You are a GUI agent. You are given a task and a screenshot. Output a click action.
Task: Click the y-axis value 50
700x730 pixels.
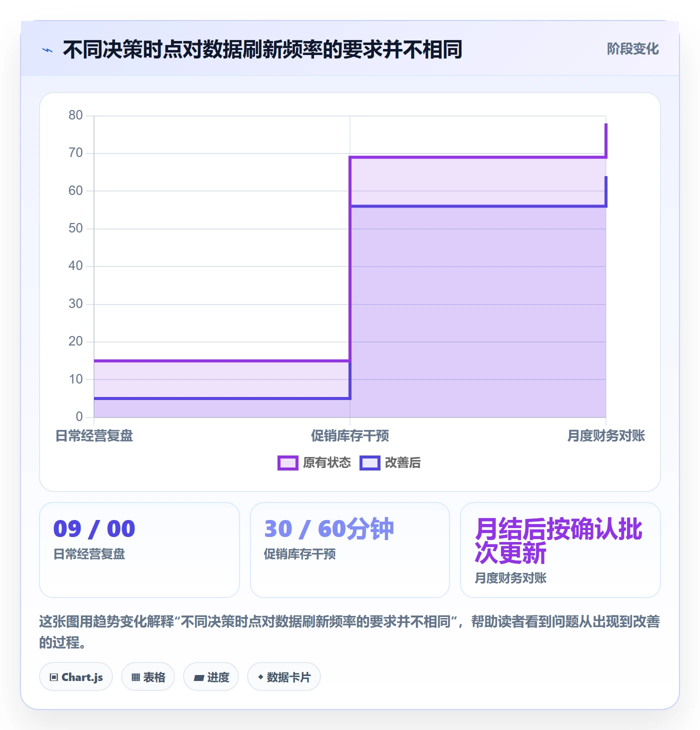point(75,228)
